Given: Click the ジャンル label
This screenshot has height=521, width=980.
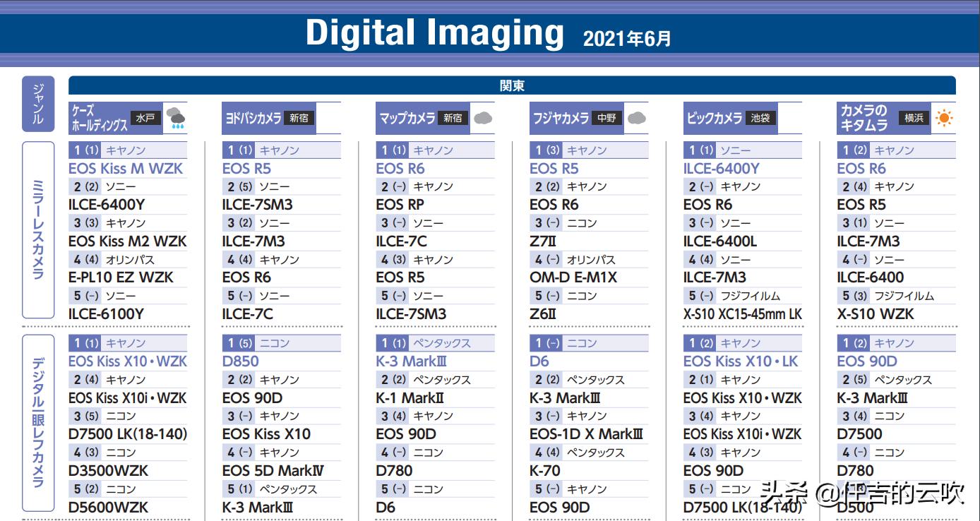Looking at the screenshot, I should point(38,104).
